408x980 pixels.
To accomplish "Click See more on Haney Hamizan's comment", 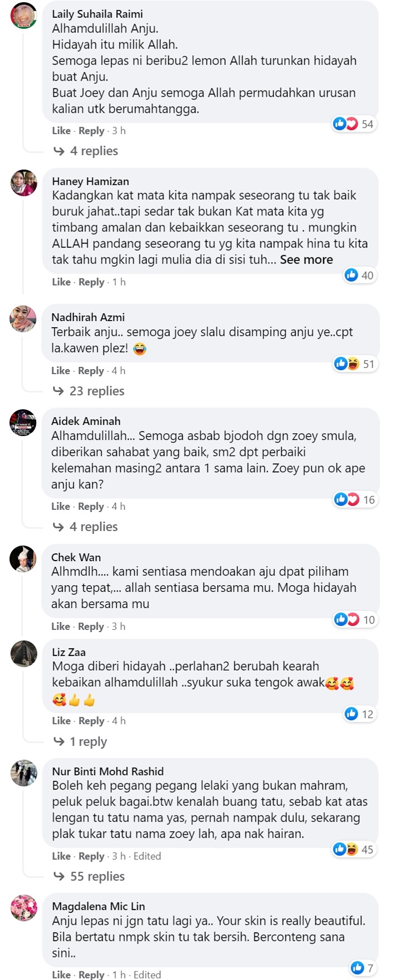I will point(306,260).
